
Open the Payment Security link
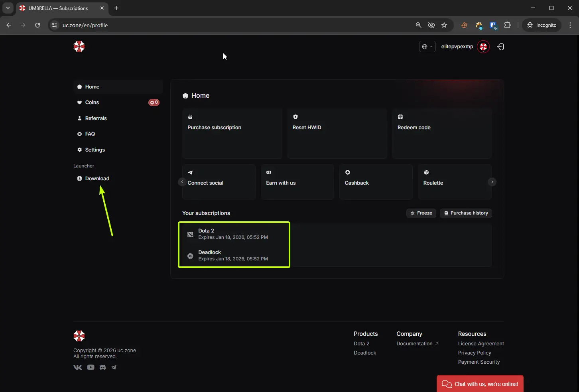point(479,362)
